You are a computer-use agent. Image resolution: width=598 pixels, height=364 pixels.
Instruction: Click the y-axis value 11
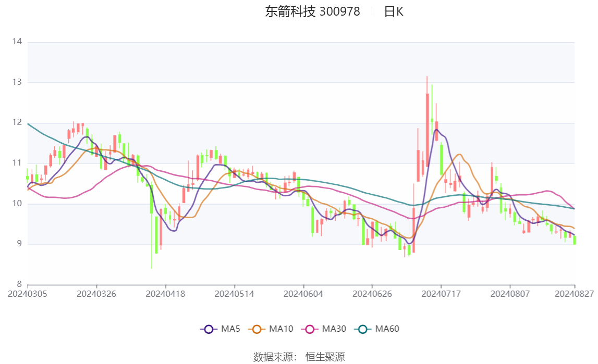pyautogui.click(x=17, y=163)
